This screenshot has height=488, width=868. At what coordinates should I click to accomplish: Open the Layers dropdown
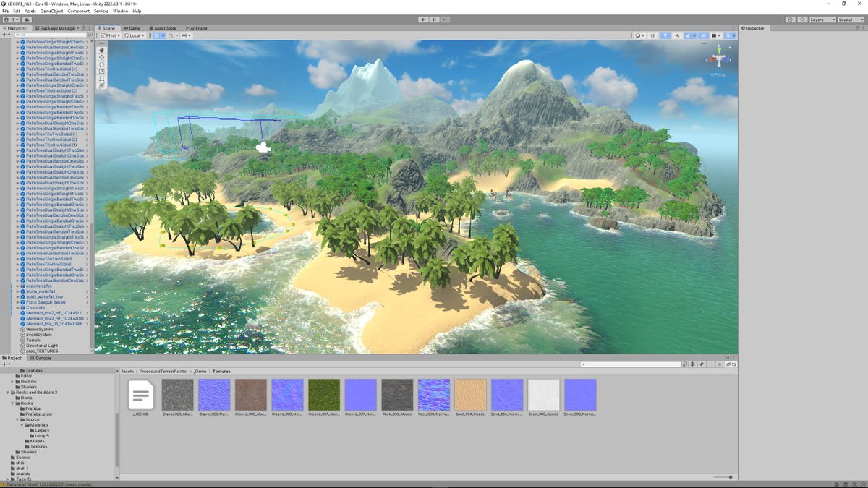[x=822, y=20]
